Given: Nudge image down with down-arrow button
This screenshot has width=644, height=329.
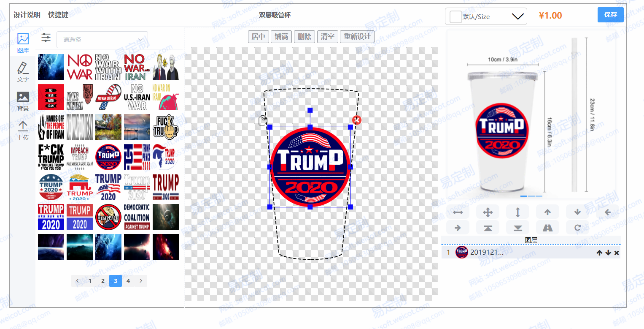Looking at the screenshot, I should tap(577, 212).
